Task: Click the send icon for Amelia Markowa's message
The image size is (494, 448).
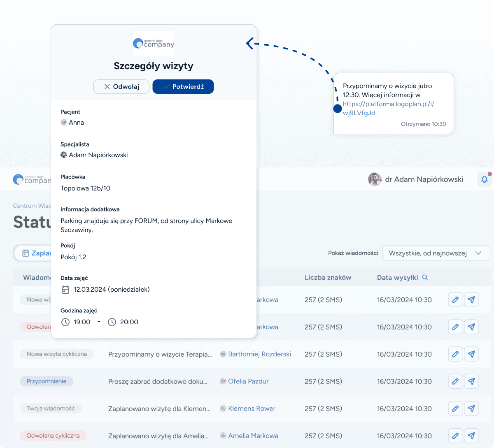Action: (471, 435)
